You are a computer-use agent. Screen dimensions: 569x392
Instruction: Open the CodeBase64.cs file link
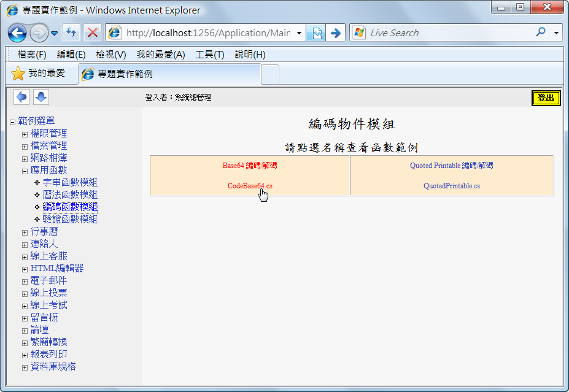(x=250, y=186)
